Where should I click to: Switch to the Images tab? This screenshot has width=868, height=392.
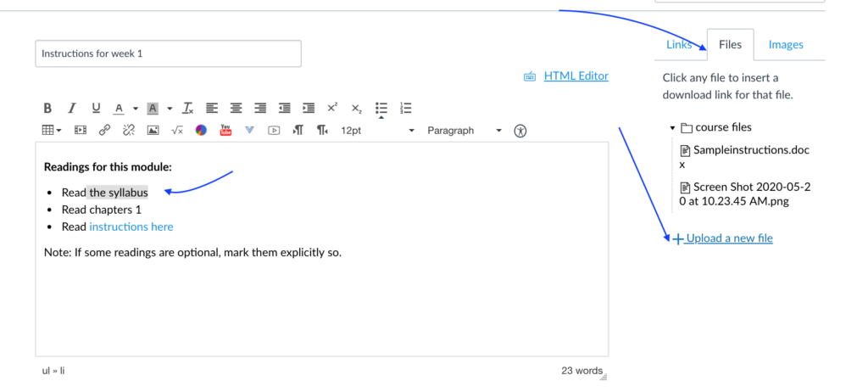[x=785, y=45]
